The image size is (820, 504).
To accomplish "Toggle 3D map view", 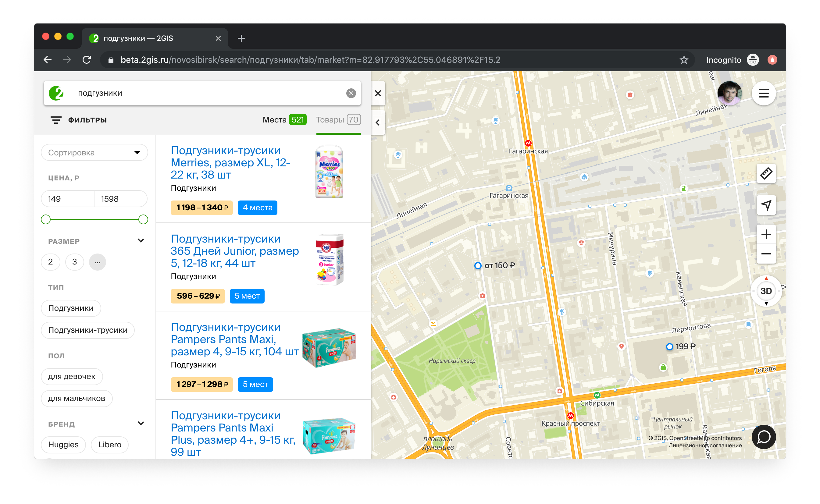I will pos(766,291).
